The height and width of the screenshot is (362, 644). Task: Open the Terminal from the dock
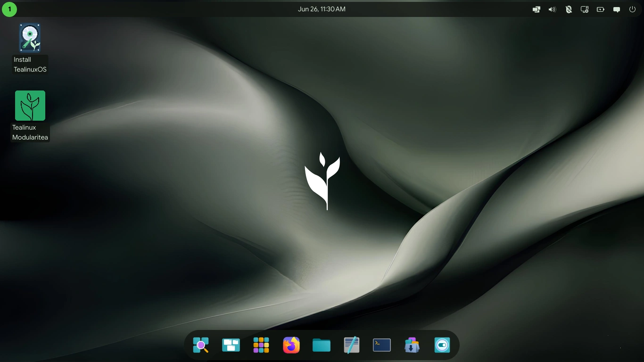click(382, 345)
